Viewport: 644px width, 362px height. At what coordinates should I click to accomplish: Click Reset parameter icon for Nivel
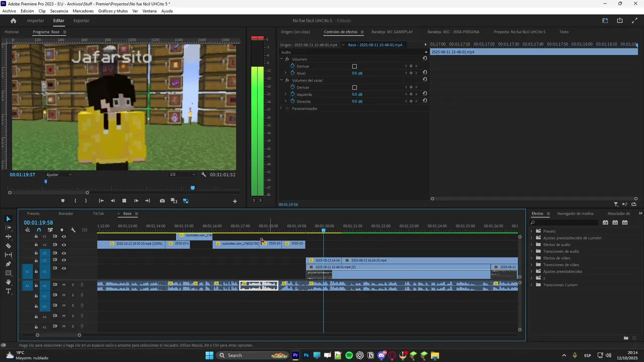click(x=425, y=72)
